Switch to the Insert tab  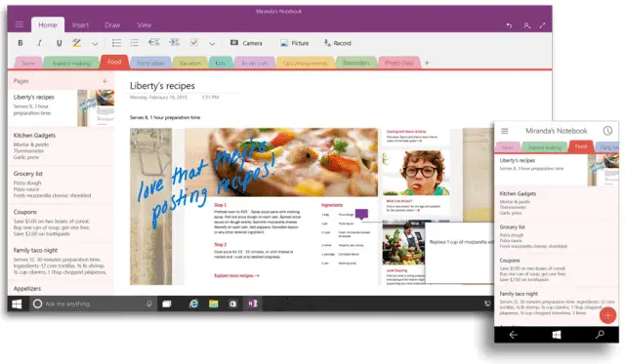click(80, 25)
